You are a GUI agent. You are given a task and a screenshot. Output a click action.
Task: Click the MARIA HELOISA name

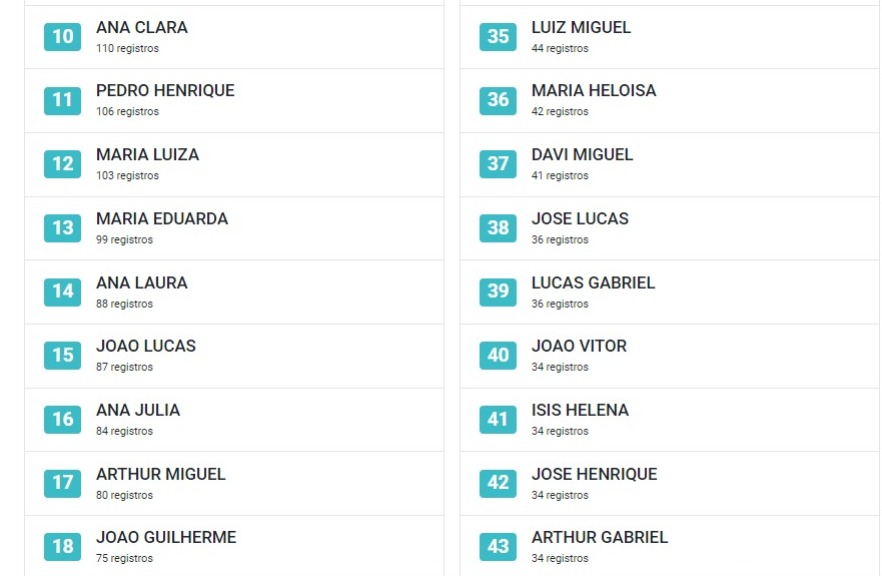(x=594, y=91)
